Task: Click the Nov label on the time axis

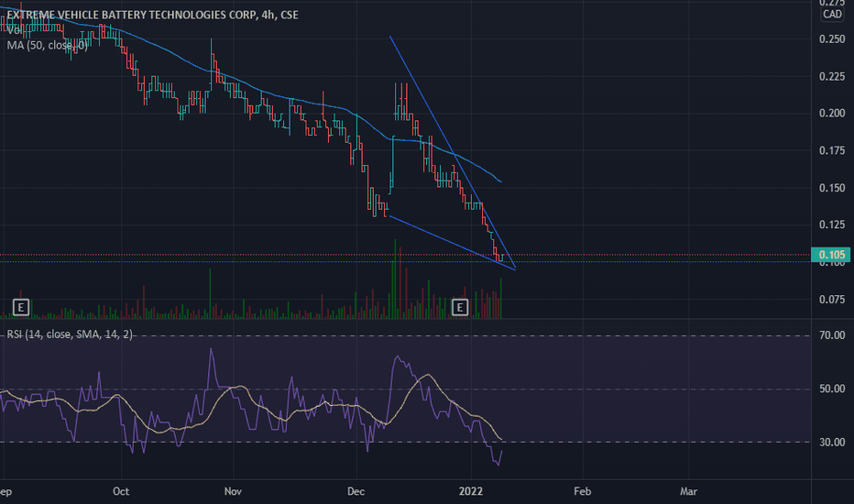Action: (x=233, y=491)
